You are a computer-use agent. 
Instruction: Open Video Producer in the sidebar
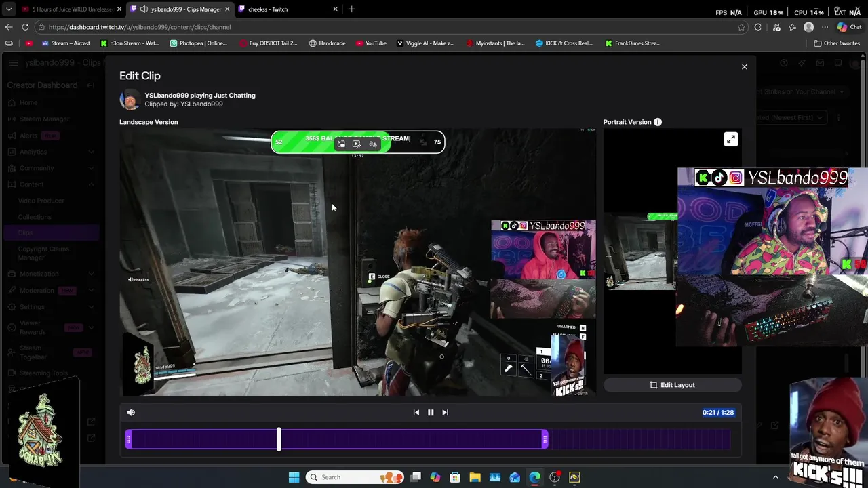pos(41,201)
